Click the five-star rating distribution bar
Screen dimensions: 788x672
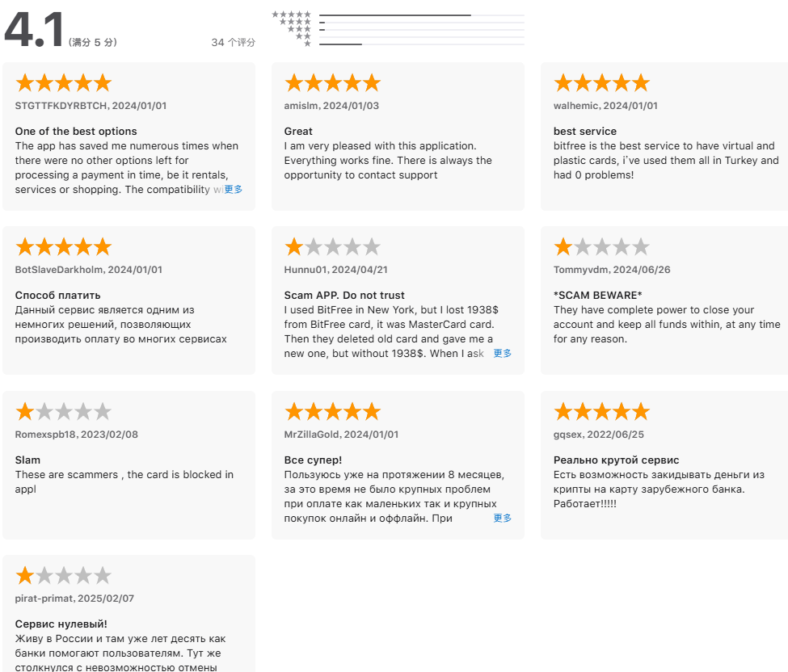421,15
